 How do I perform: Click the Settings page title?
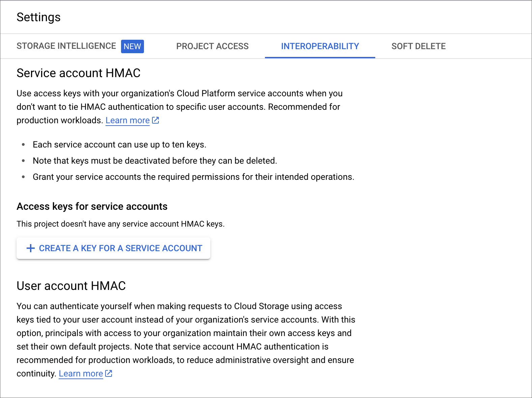tap(38, 17)
